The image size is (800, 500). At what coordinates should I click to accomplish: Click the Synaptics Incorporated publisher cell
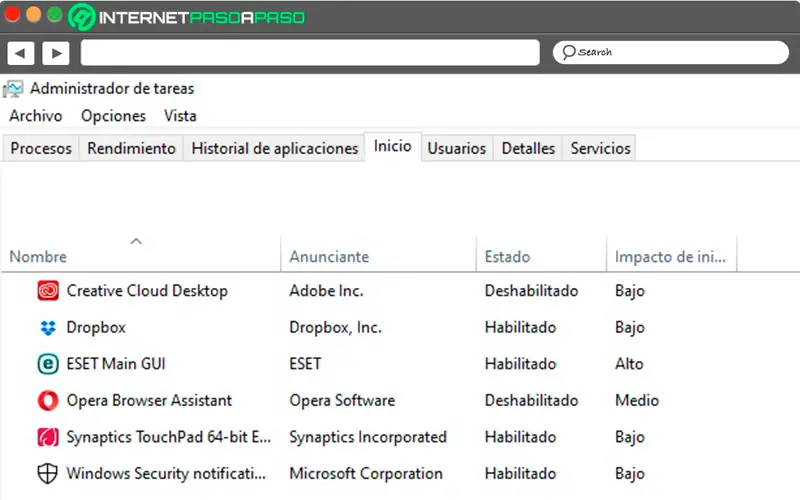367,437
